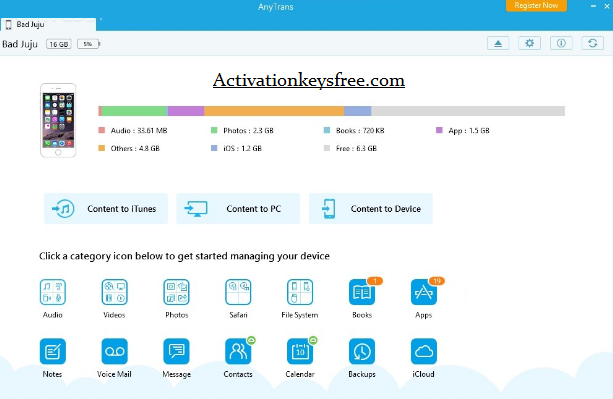The height and width of the screenshot is (399, 613).
Task: Open the Notes category
Action: click(53, 351)
